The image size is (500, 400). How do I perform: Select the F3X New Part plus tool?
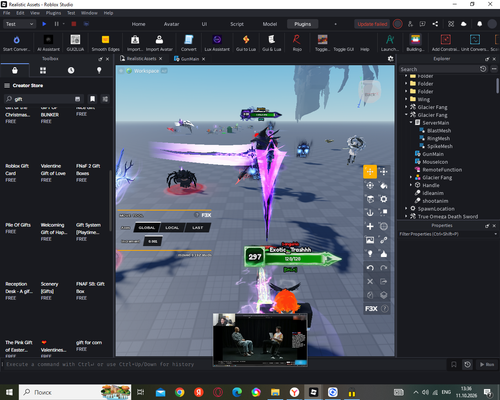point(370,227)
